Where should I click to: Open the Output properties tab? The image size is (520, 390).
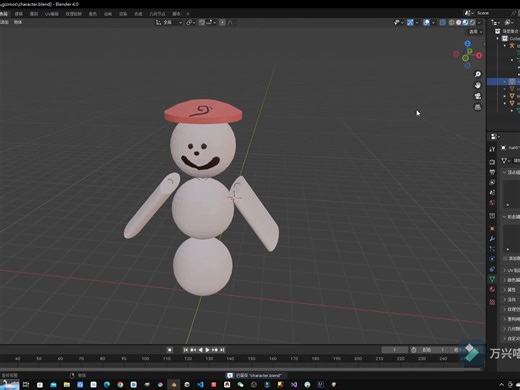(x=492, y=172)
